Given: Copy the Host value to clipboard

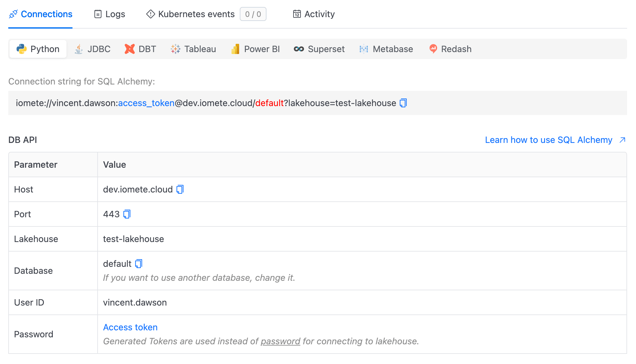Looking at the screenshot, I should [180, 189].
